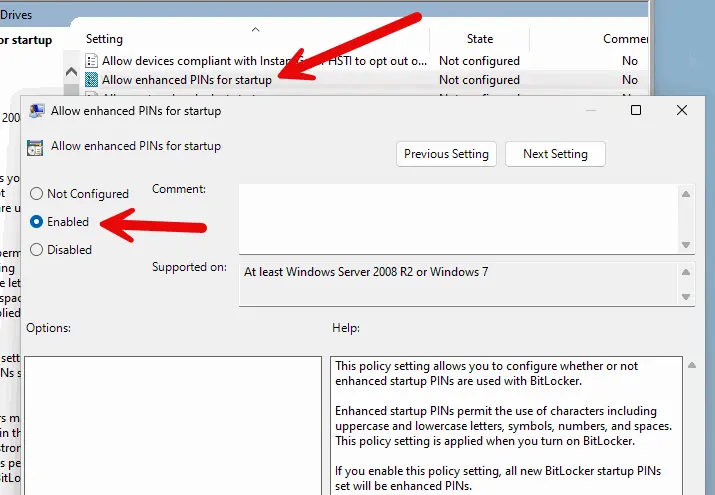715x495 pixels.
Task: Click Comment box scroll up arrow
Action: (x=685, y=194)
